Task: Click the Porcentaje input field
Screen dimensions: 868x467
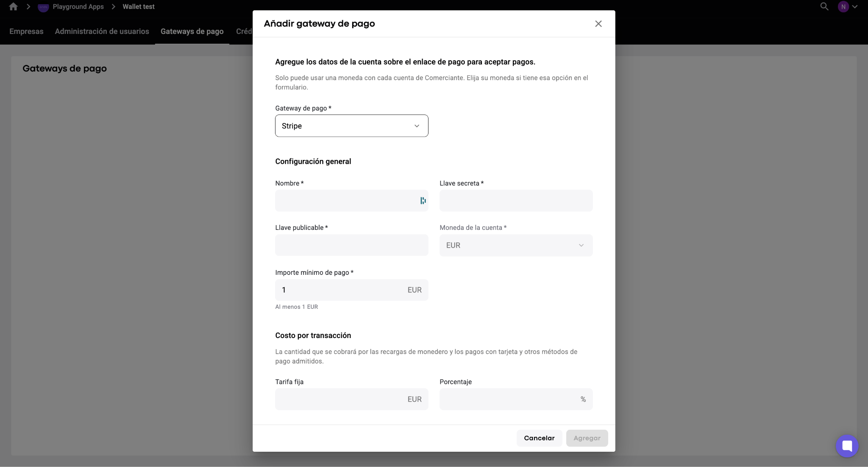Action: (x=516, y=399)
